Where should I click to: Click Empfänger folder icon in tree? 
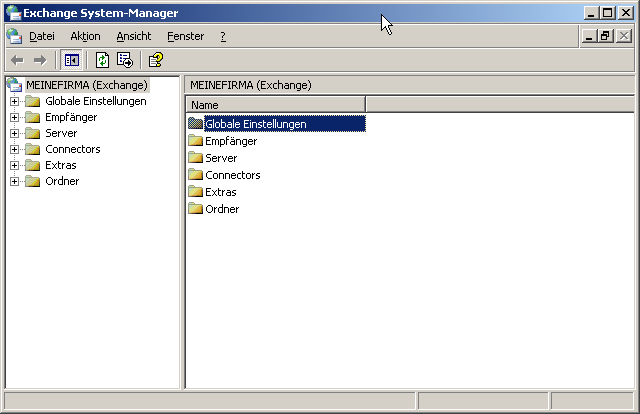pyautogui.click(x=33, y=117)
